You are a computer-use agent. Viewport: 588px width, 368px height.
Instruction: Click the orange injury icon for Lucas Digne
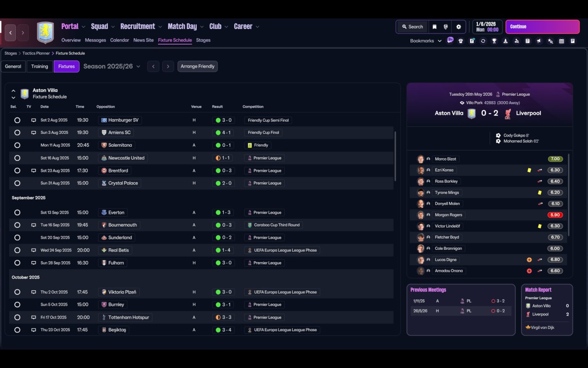[x=529, y=260]
